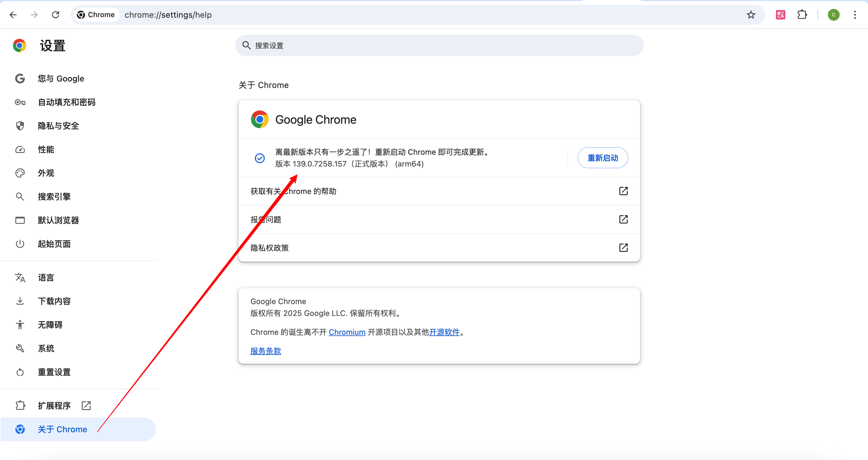Open 获取有关 Chrome 的帮助 row
Image resolution: width=868 pixels, height=460 pixels.
(439, 191)
